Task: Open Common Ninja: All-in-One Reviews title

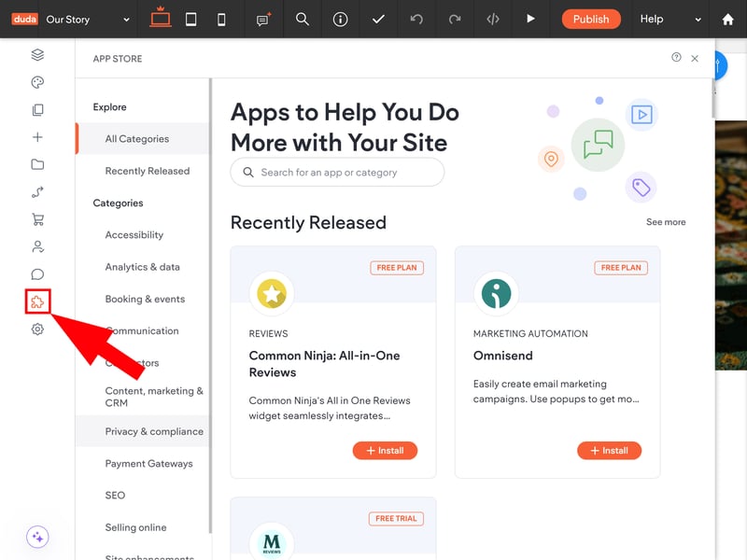Action: (x=324, y=364)
